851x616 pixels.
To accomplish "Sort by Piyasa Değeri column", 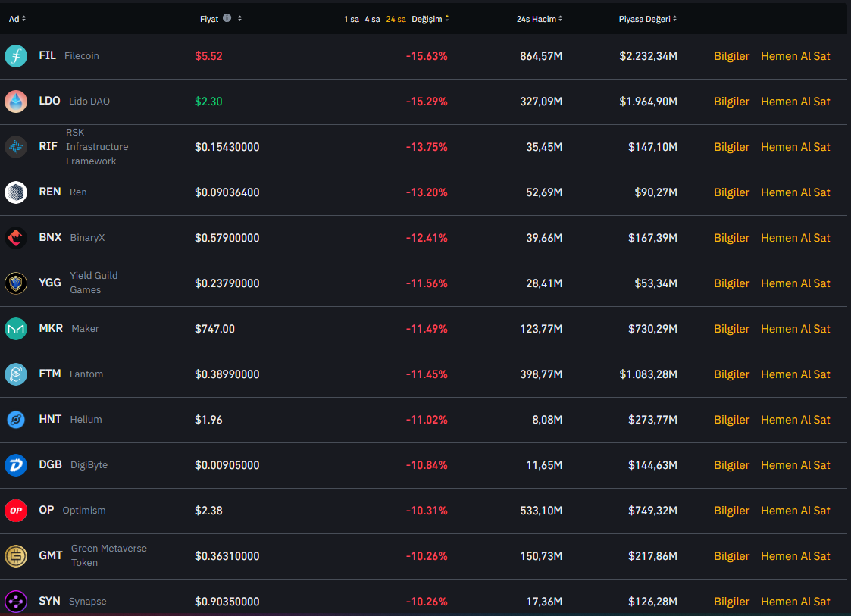I will (x=647, y=19).
